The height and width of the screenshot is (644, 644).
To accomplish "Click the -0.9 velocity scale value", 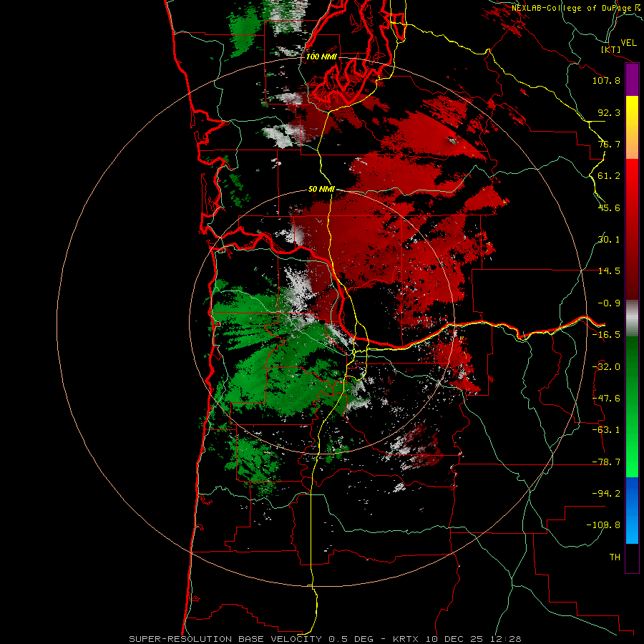I will pos(609,303).
